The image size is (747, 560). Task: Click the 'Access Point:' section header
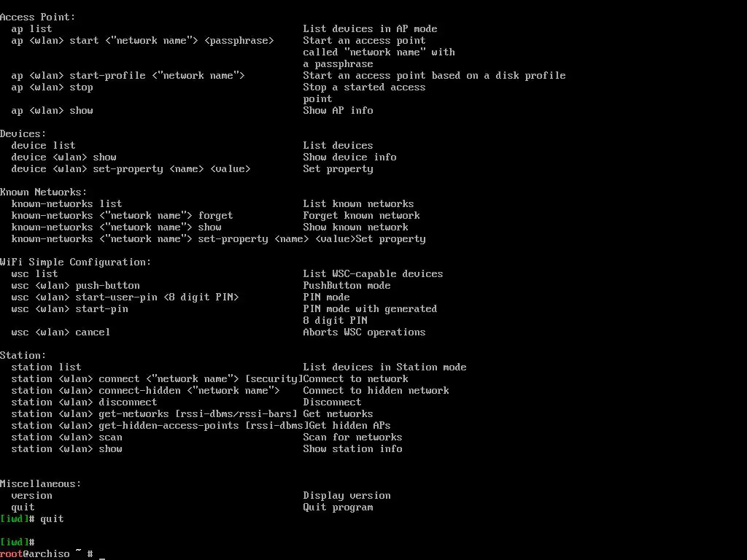tap(38, 17)
